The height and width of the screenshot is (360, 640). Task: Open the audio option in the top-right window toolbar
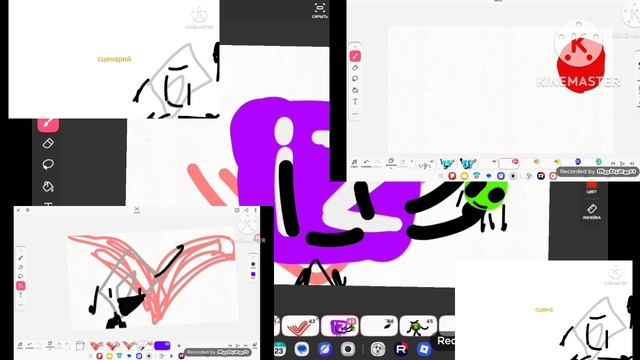click(354, 163)
